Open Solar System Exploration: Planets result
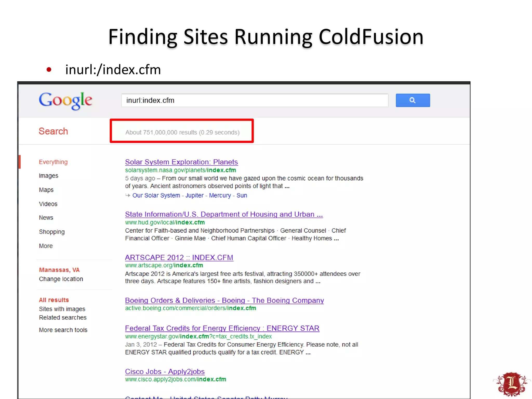The image size is (532, 399). click(x=181, y=162)
